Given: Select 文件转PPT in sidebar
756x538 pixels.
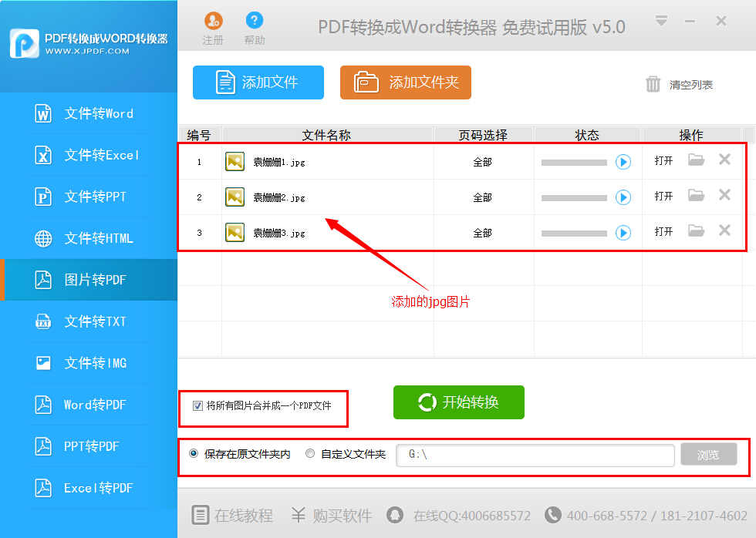Looking at the screenshot, I should (89, 197).
